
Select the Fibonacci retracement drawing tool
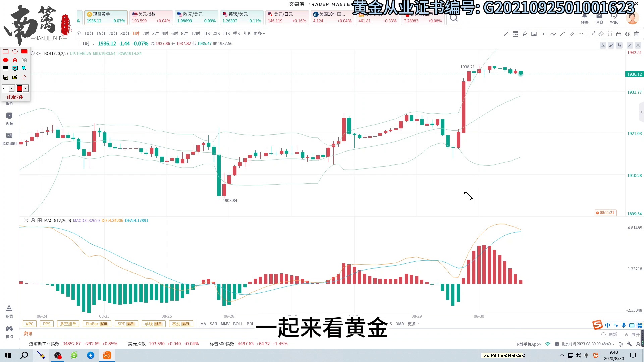pos(516,34)
